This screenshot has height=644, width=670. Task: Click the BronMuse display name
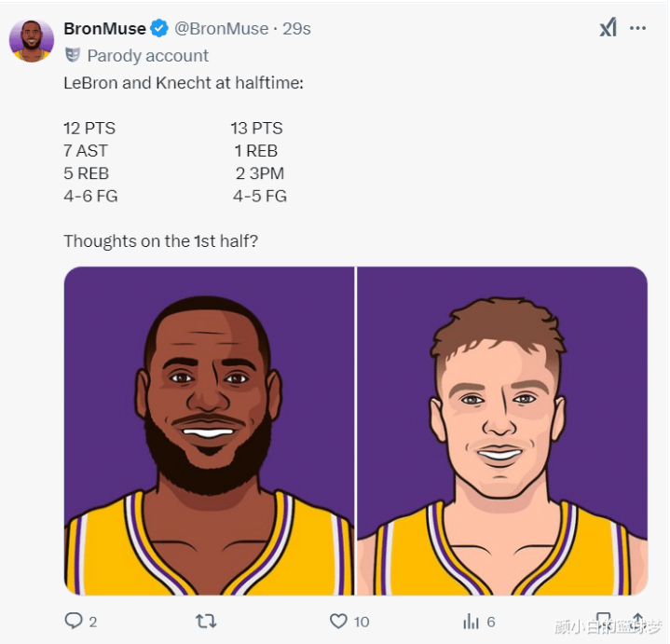(105, 29)
